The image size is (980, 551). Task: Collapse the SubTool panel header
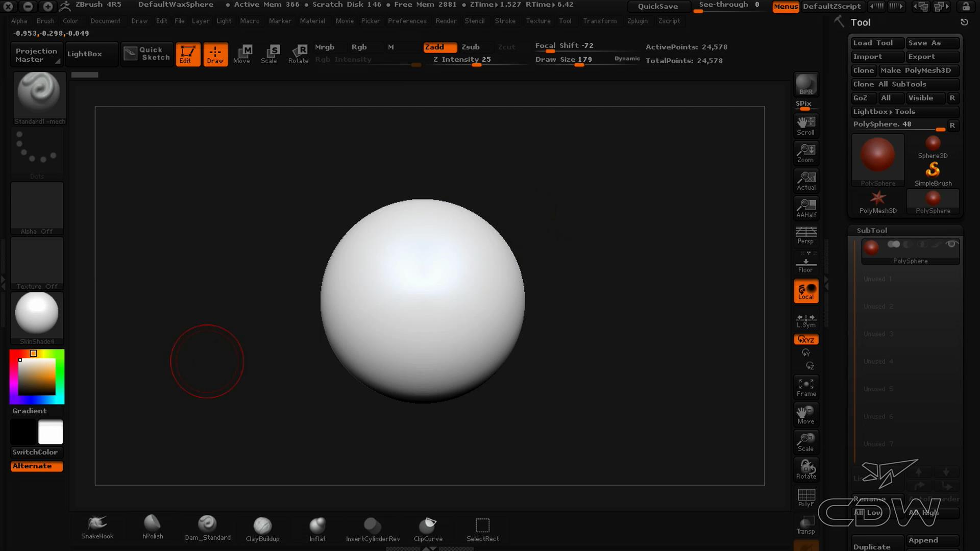click(905, 231)
